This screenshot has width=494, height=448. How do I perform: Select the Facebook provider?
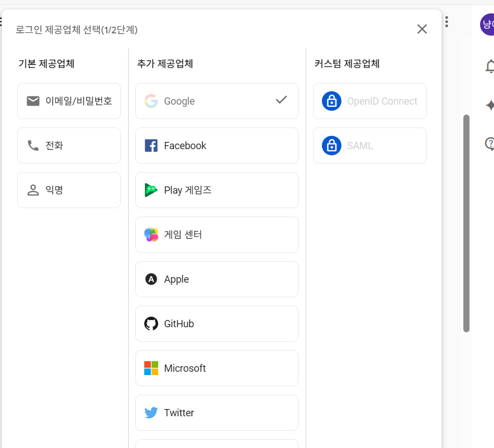[x=217, y=145]
